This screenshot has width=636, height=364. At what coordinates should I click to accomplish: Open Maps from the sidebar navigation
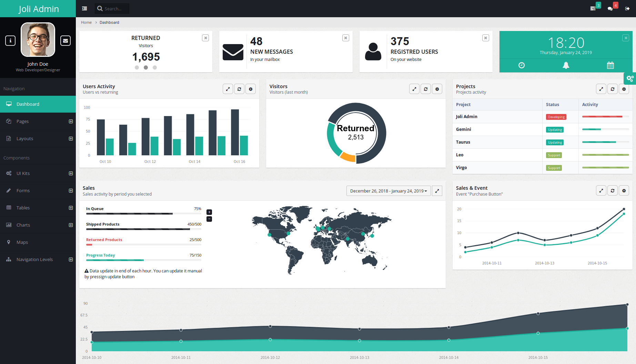click(22, 242)
